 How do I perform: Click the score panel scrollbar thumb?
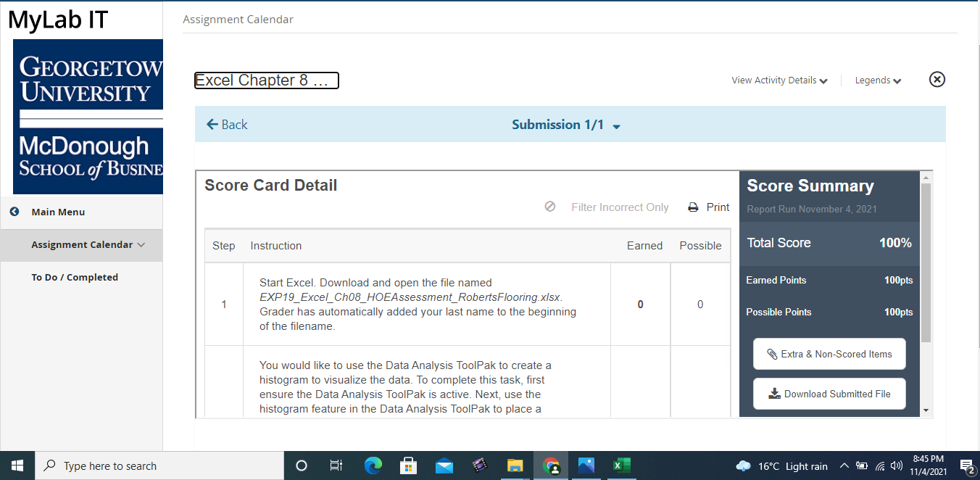point(925,262)
